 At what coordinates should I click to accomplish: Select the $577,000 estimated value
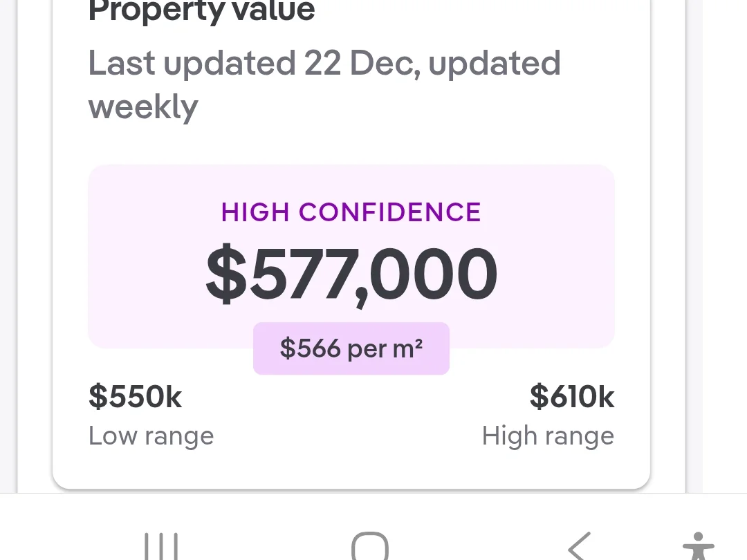(351, 274)
